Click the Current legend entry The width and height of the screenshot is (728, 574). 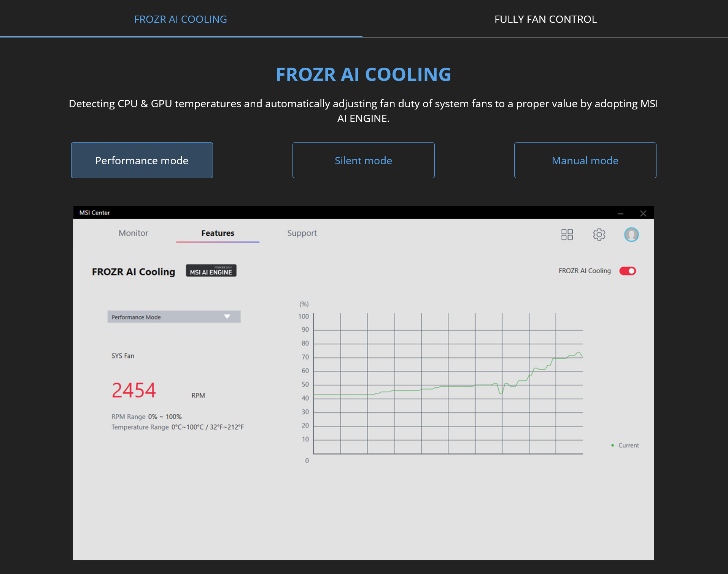pyautogui.click(x=625, y=445)
